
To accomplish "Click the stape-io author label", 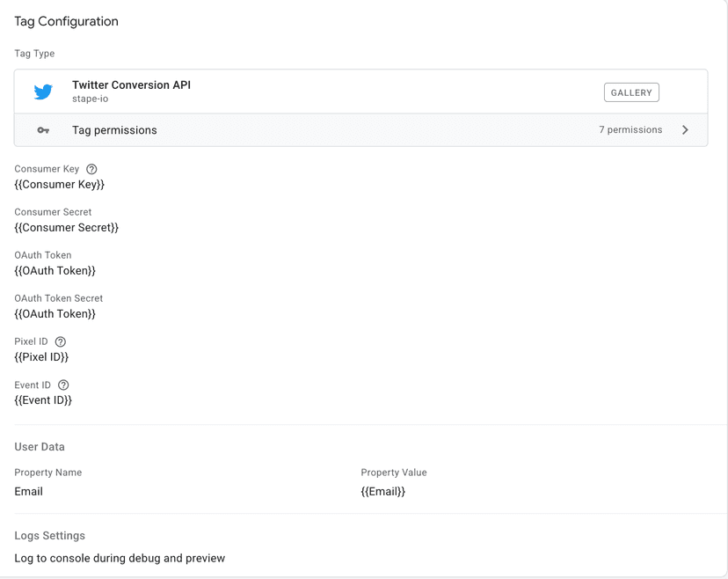I will click(90, 99).
